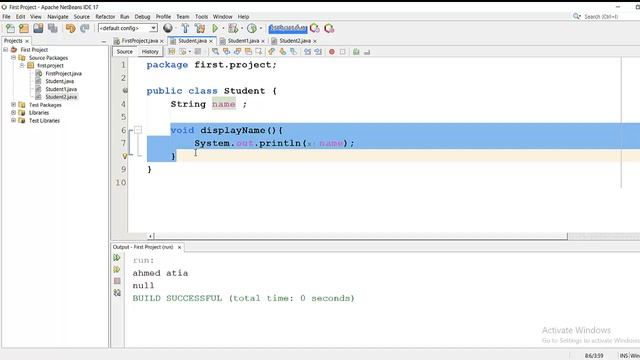Expand the Test Libraries node
Image resolution: width=640 pixels, height=360 pixels.
(x=13, y=120)
